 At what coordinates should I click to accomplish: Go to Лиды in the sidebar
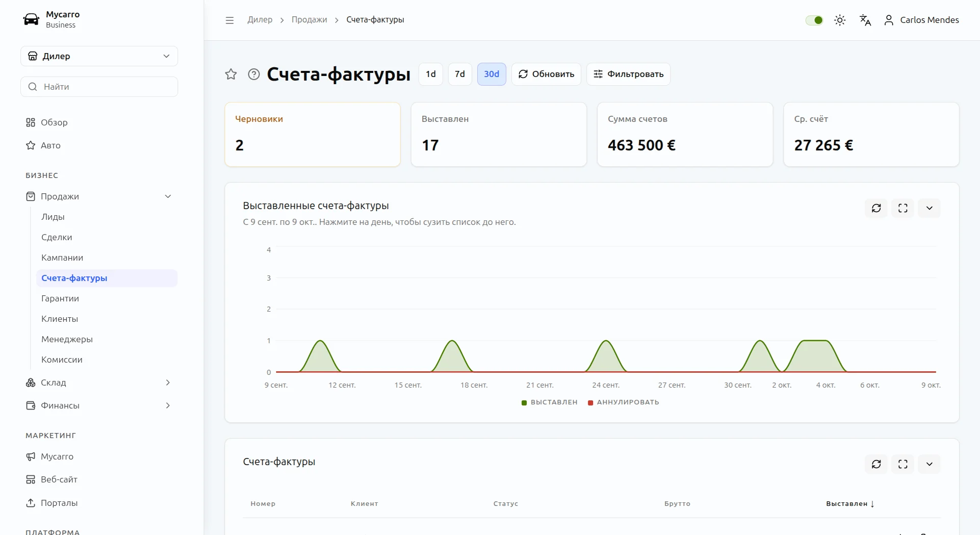[107, 217]
